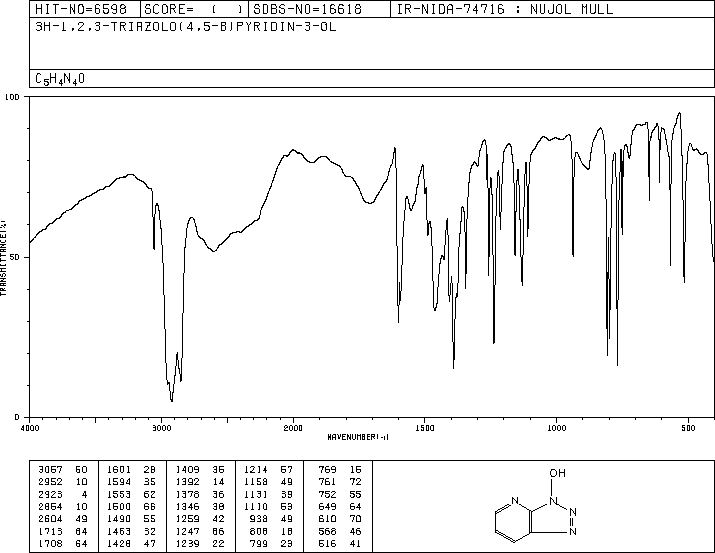Select the 2604 peak entry in the table
The width and height of the screenshot is (715, 553).
pyautogui.click(x=63, y=519)
